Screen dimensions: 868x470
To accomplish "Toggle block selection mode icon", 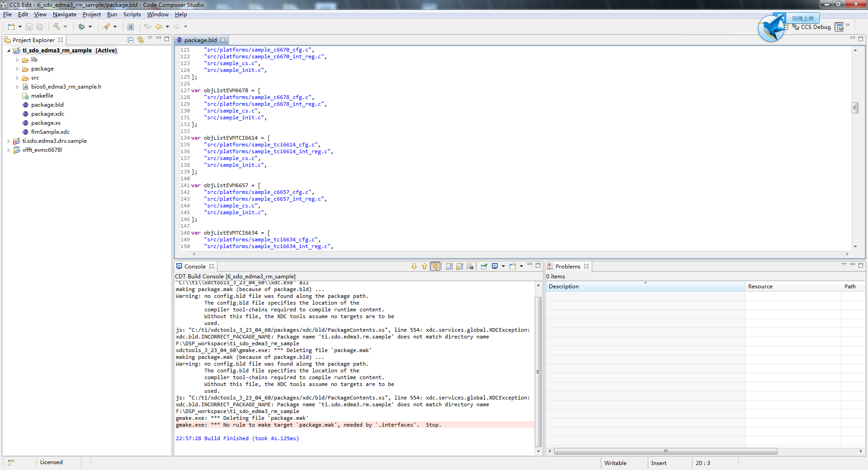I will pos(131,27).
